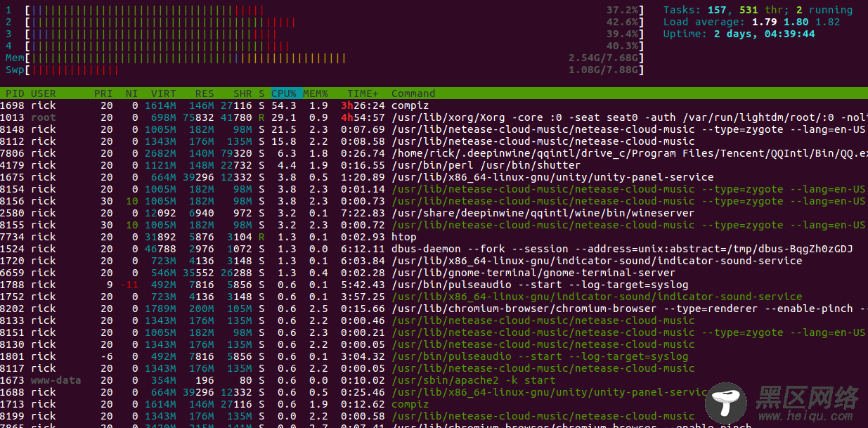Sort by the USER column header

pyautogui.click(x=44, y=93)
